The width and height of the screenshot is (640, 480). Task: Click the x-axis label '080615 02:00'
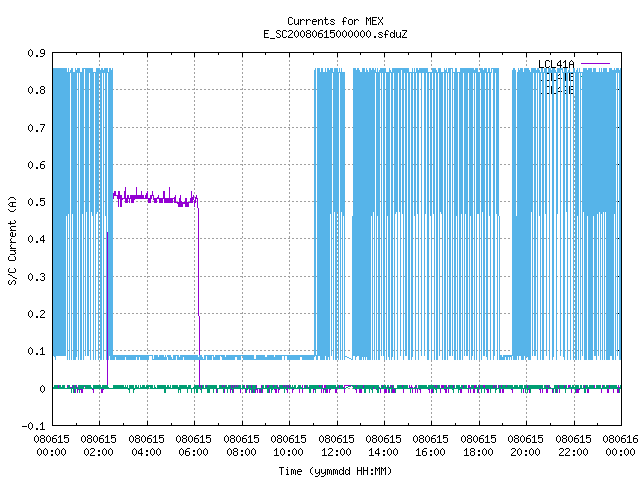pos(98,446)
